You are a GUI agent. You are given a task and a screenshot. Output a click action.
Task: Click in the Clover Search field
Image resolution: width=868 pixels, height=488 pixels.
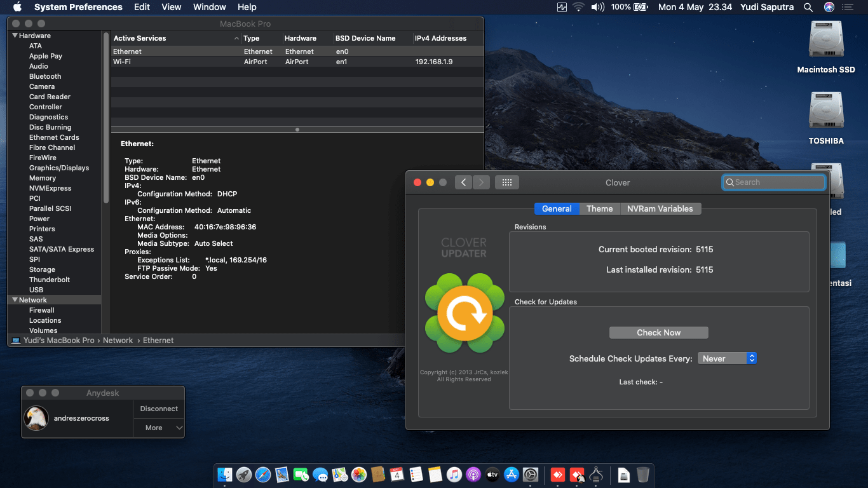[774, 182]
